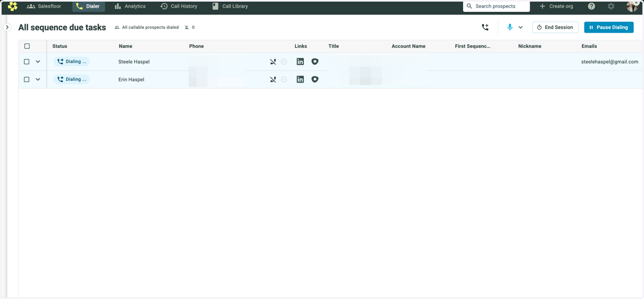Image resolution: width=644 pixels, height=299 pixels.
Task: Expand the Steele Haspel row chevron
Action: (x=38, y=62)
